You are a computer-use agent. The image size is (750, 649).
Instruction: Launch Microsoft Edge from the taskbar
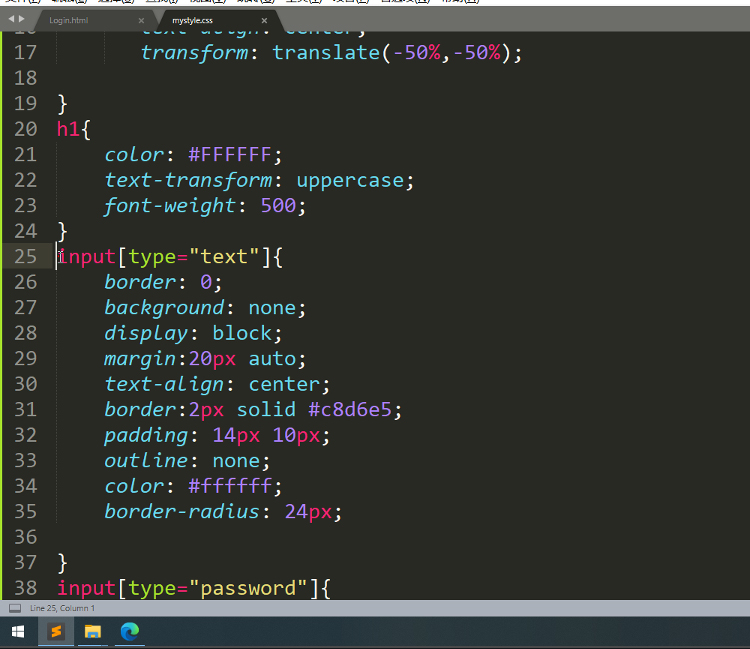130,631
